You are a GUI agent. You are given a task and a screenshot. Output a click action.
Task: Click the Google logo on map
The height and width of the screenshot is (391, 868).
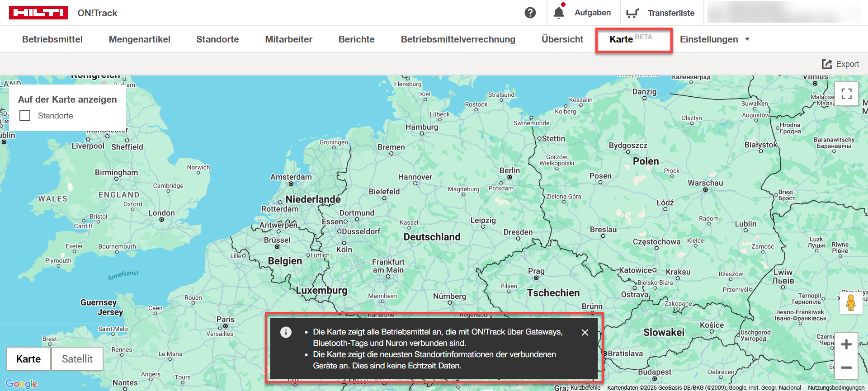tap(22, 384)
